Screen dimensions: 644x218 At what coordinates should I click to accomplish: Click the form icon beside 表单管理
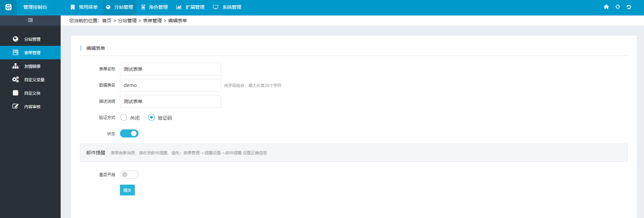click(x=16, y=53)
